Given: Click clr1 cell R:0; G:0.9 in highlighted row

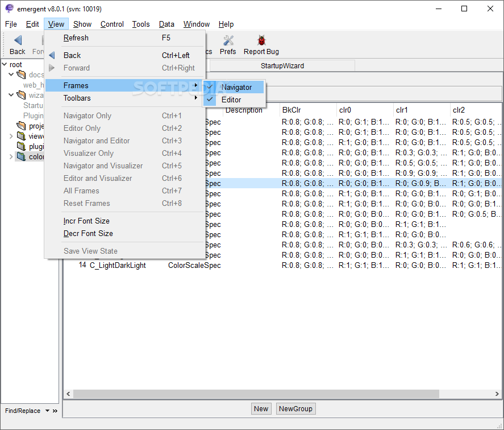Looking at the screenshot, I should 420,183.
